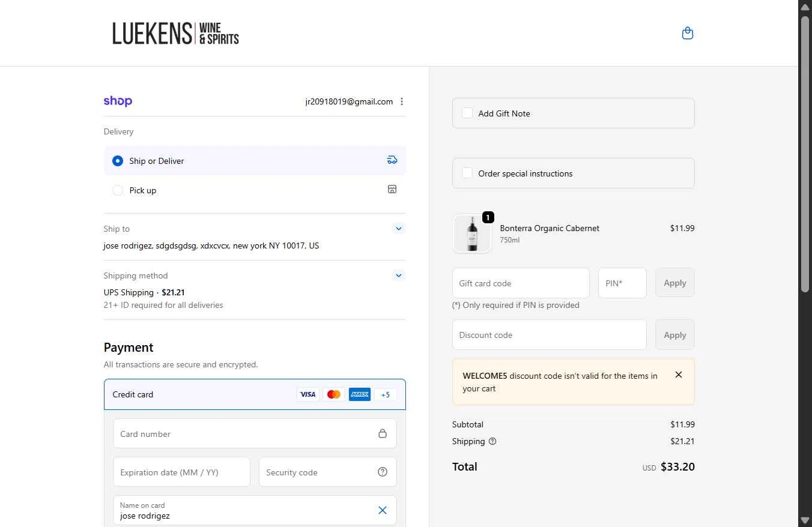Clear the Name on card field
The image size is (812, 527).
383,510
